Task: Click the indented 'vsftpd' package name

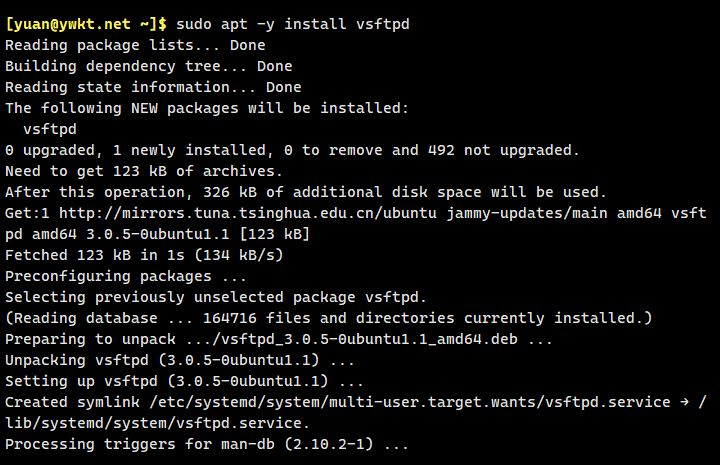Action: (51, 129)
